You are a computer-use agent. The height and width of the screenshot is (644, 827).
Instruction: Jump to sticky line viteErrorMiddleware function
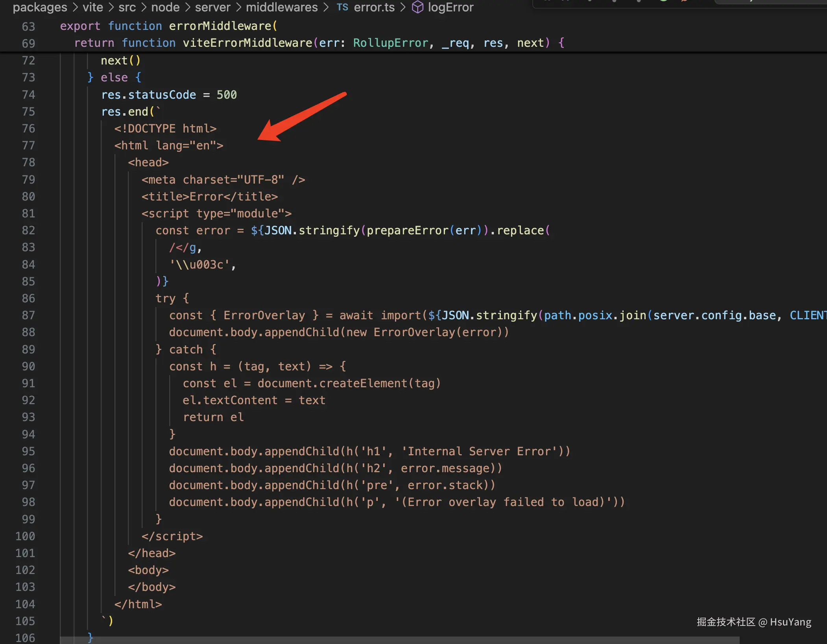point(247,43)
